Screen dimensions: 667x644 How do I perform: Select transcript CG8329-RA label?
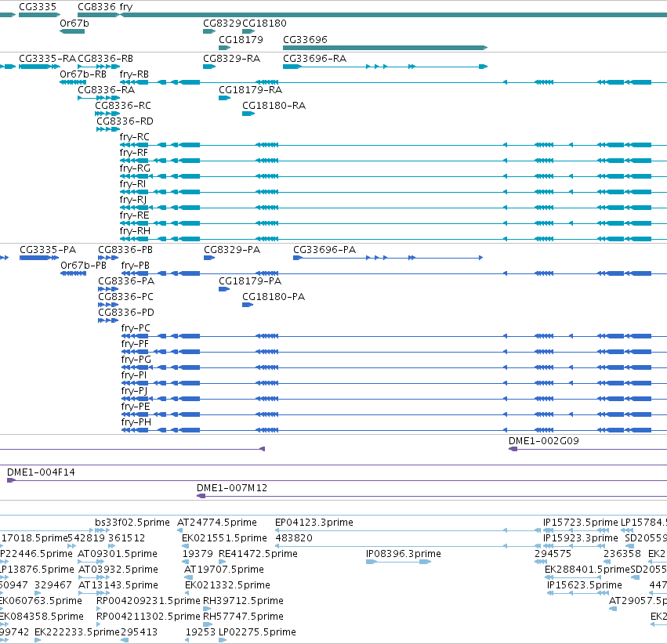[232, 58]
